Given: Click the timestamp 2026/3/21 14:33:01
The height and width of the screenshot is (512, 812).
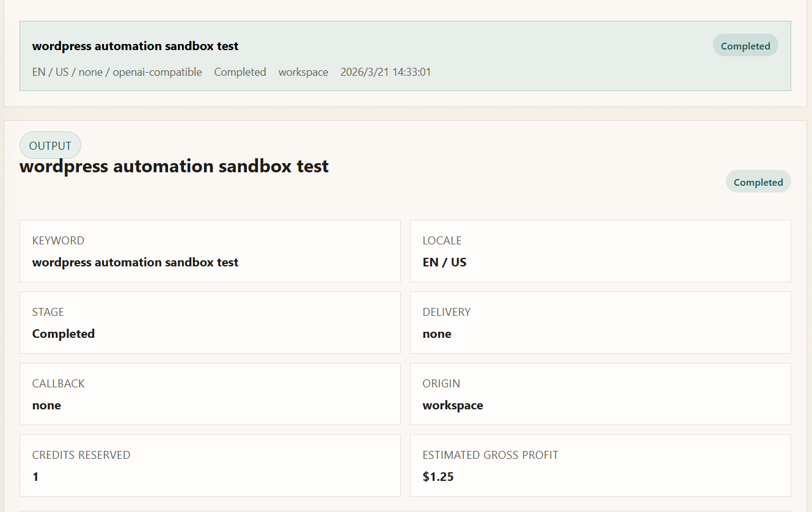Looking at the screenshot, I should (x=386, y=72).
